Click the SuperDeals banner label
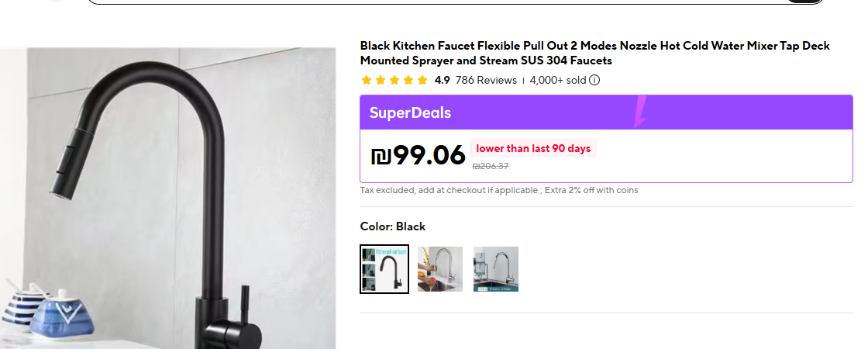868x349 pixels. (410, 113)
